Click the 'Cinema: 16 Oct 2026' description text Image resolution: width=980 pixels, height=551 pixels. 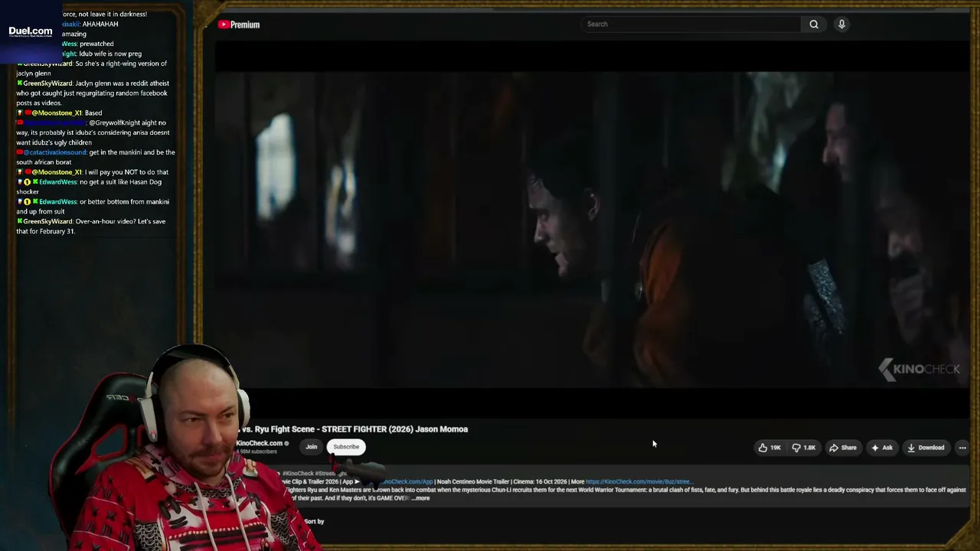(x=541, y=482)
